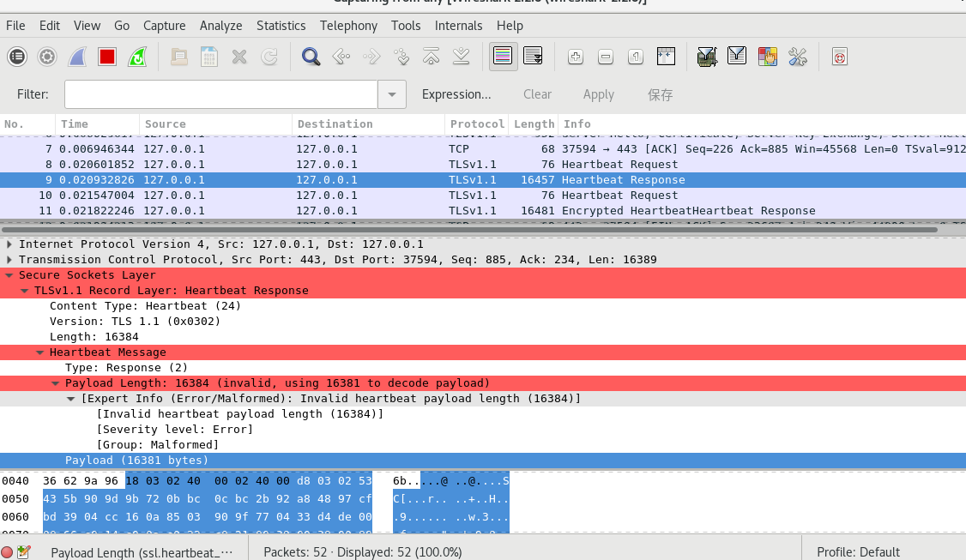Focus the display Filter input field
This screenshot has height=560, width=966.
pos(220,94)
